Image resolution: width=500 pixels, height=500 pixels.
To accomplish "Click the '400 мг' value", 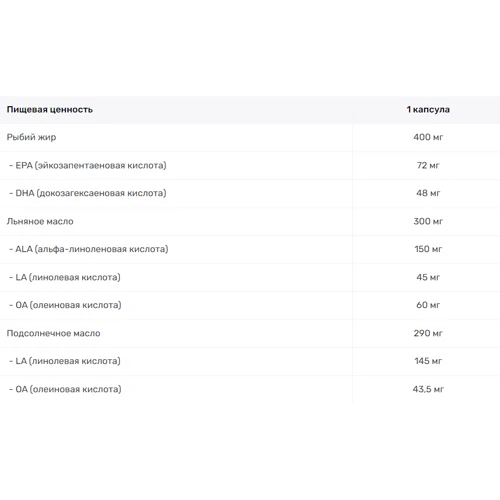I will (428, 137).
